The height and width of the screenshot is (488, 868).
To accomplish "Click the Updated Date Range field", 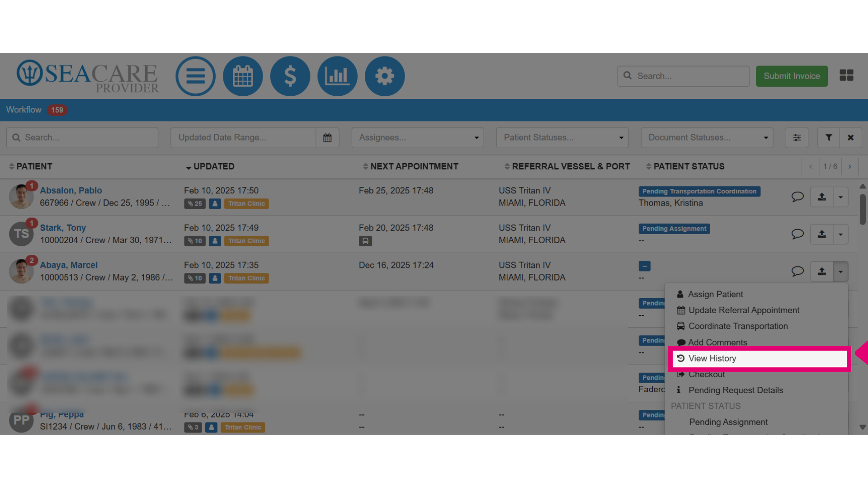I will coord(243,137).
